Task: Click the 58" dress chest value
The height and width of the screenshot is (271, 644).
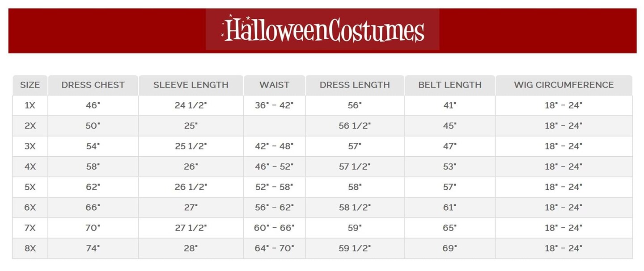Action: pyautogui.click(x=93, y=167)
